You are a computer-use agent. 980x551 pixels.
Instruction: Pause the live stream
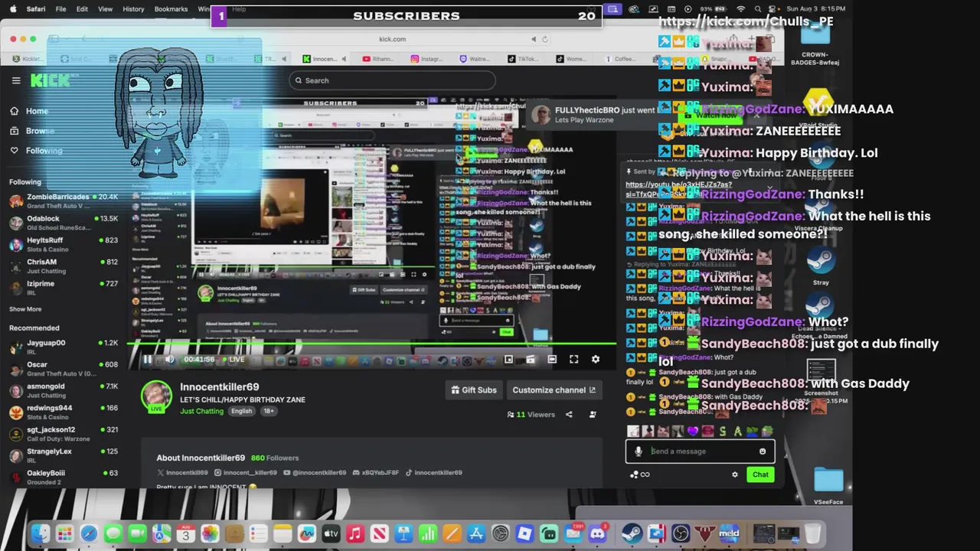point(147,359)
